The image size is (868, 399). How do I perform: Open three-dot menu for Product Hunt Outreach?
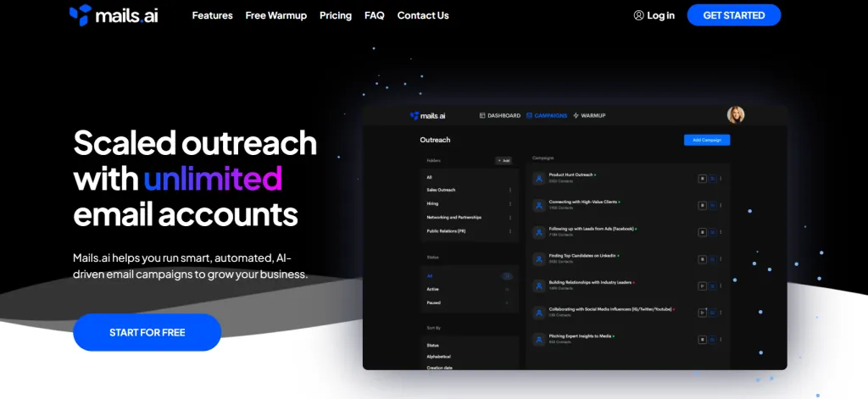pyautogui.click(x=721, y=178)
